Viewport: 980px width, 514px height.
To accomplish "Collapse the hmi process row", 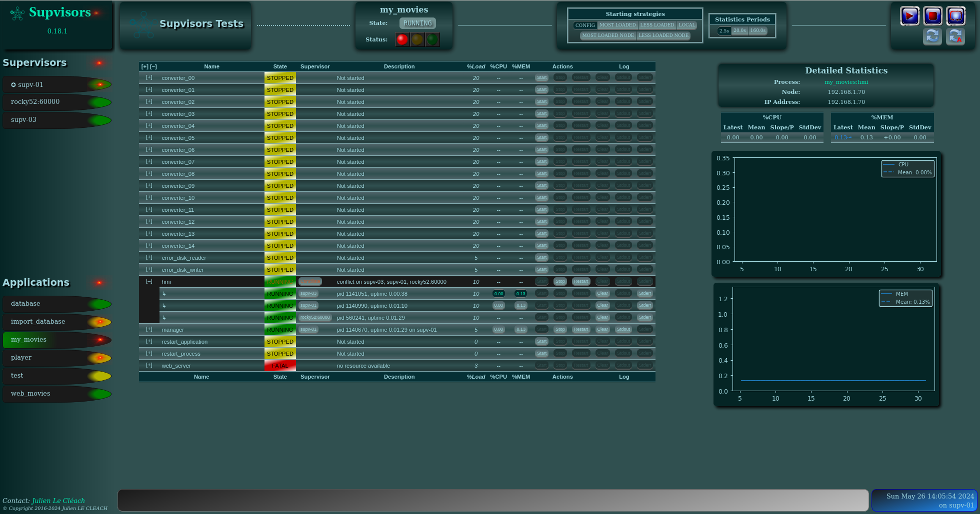I will 149,281.
